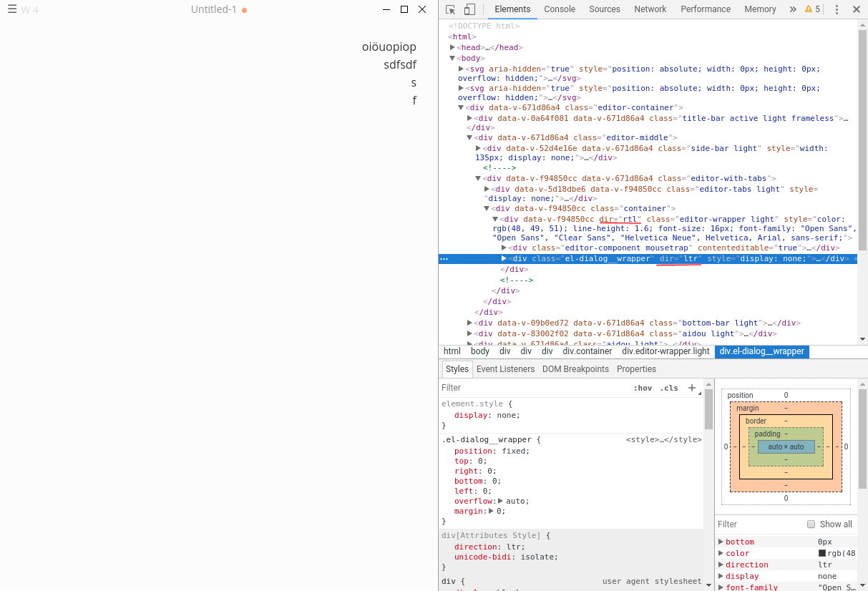Open the Properties sub-tab

[x=636, y=369]
